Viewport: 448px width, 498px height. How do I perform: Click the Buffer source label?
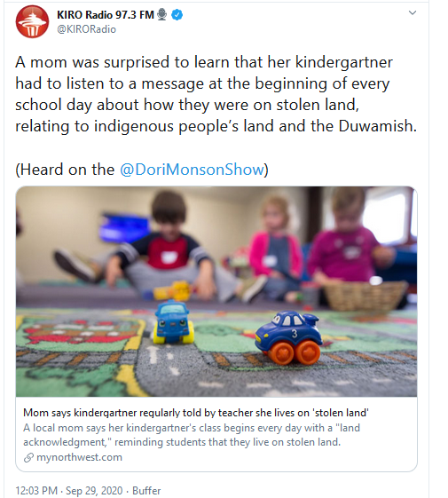coord(146,490)
